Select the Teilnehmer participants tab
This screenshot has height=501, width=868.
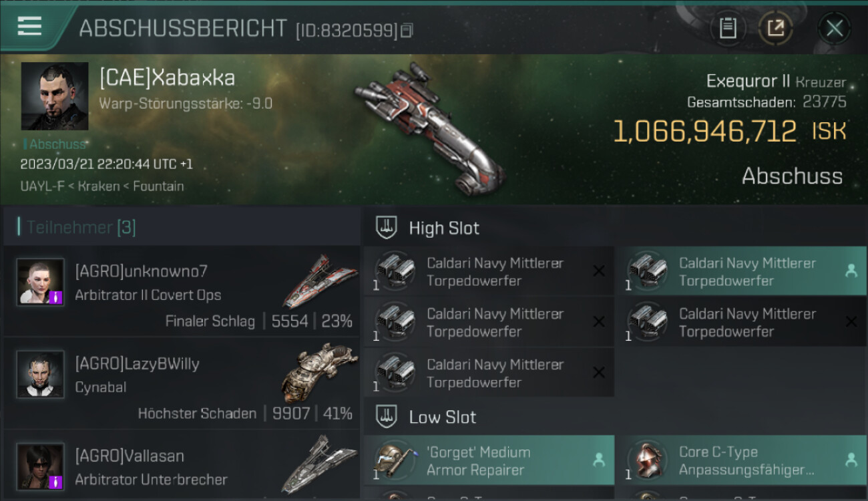tap(80, 228)
